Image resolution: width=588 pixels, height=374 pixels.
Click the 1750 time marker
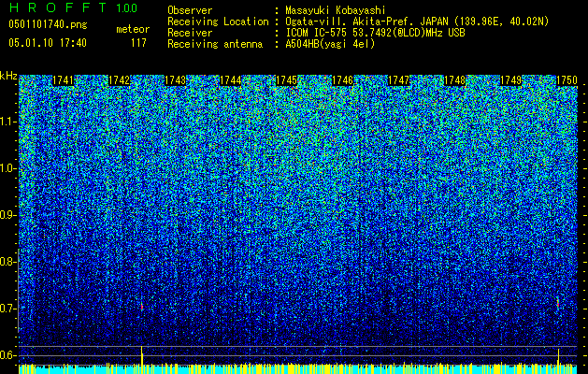(x=567, y=80)
